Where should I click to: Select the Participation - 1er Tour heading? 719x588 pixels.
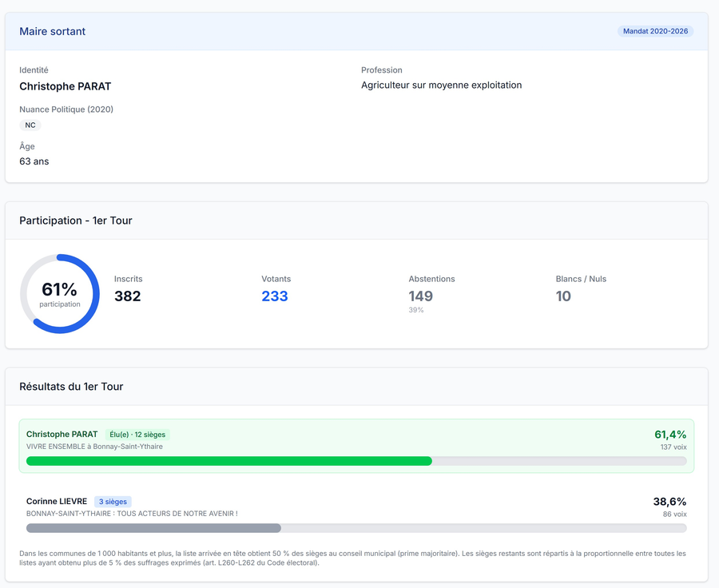[76, 220]
